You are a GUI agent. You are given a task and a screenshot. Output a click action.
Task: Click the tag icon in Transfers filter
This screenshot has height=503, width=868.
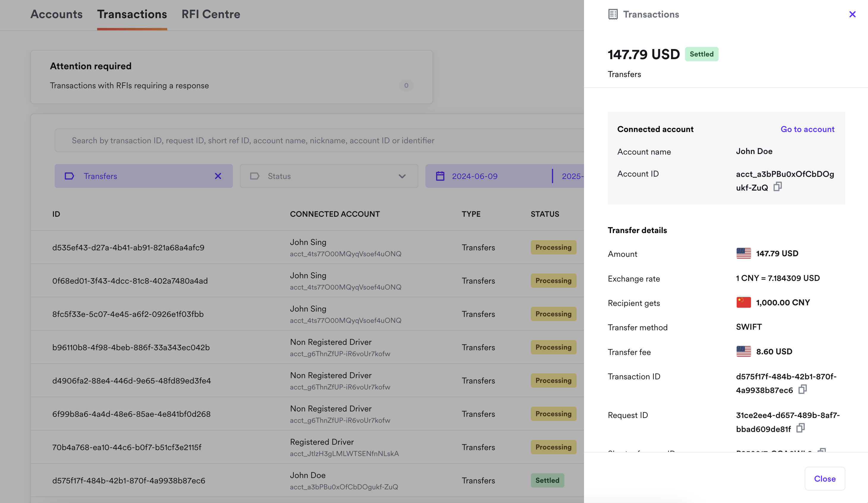coord(69,176)
